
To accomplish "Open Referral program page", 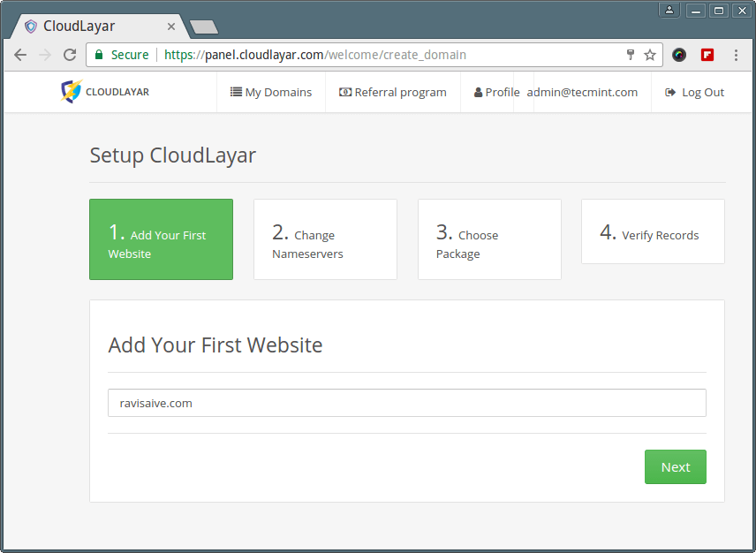I will (393, 92).
